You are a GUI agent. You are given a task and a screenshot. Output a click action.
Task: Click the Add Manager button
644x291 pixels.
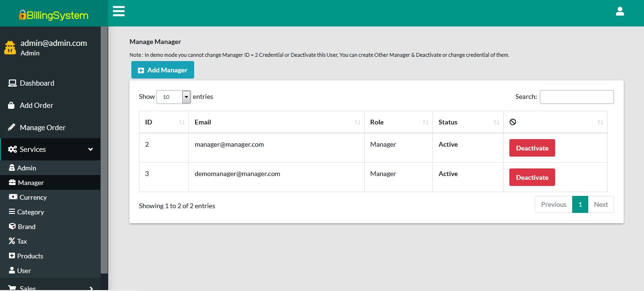(163, 70)
